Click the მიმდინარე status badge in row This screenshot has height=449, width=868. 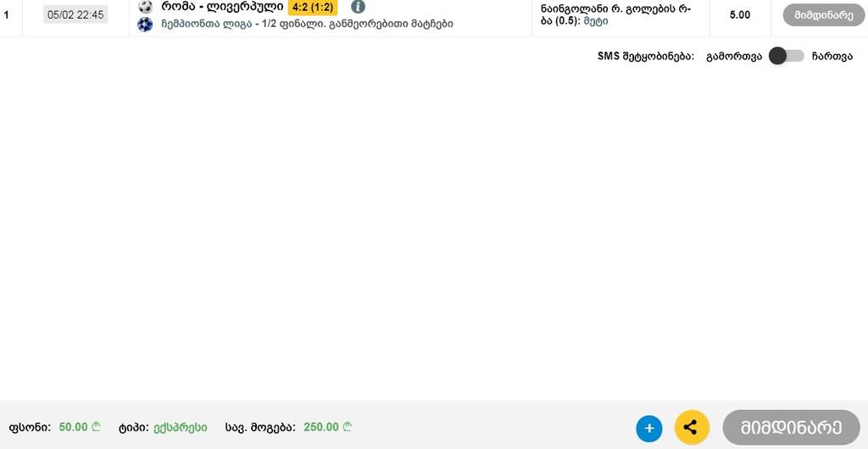824,15
